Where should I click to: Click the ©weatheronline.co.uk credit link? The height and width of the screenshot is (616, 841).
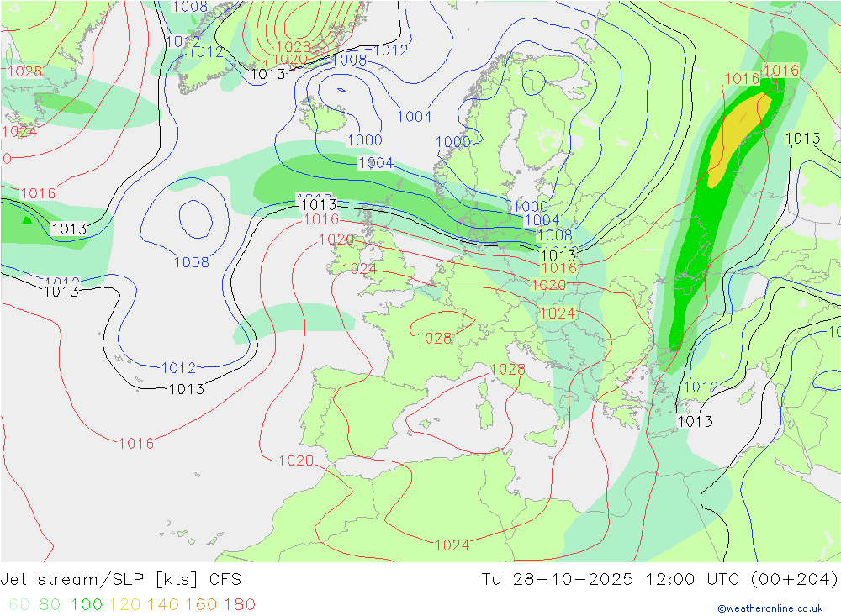pyautogui.click(x=770, y=608)
